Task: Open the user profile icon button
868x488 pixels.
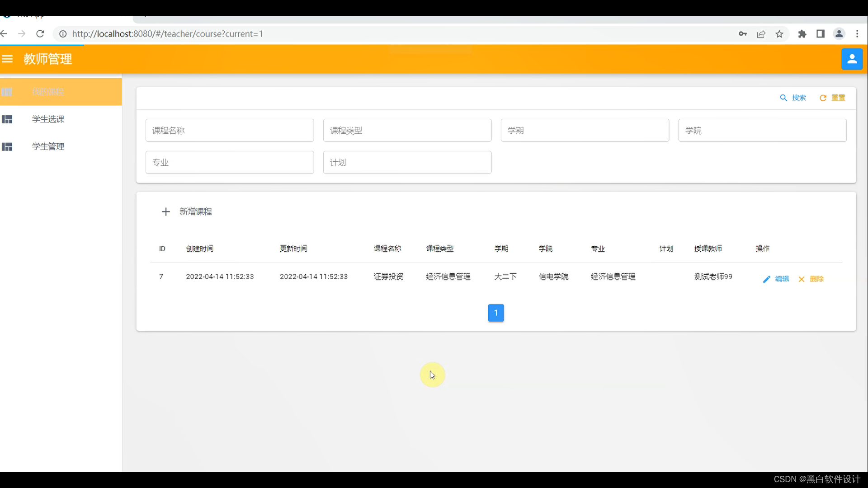Action: pyautogui.click(x=852, y=59)
